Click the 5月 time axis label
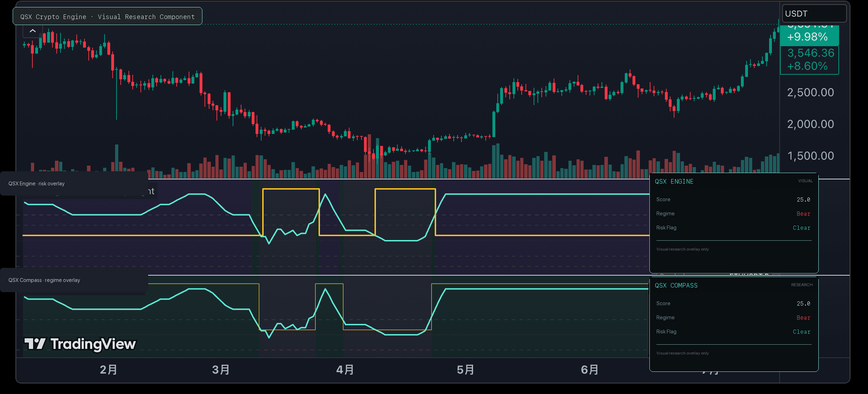The image size is (868, 394). pyautogui.click(x=465, y=370)
